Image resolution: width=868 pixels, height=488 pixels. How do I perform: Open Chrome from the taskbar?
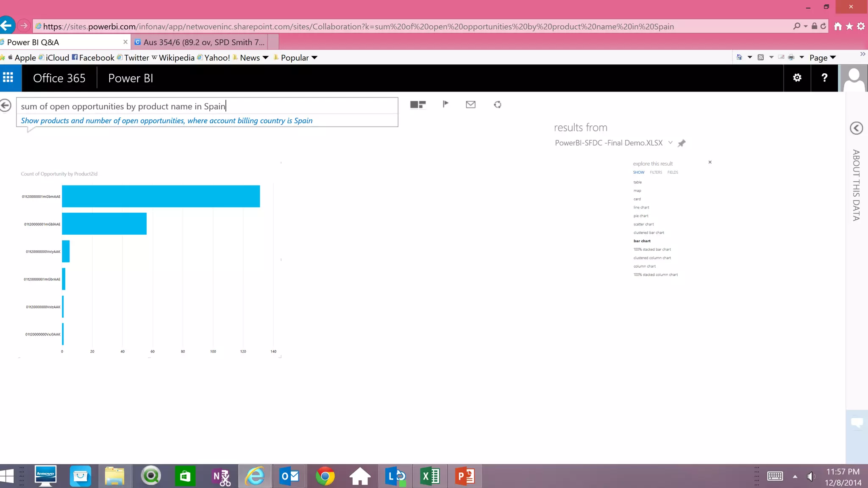[x=325, y=476]
